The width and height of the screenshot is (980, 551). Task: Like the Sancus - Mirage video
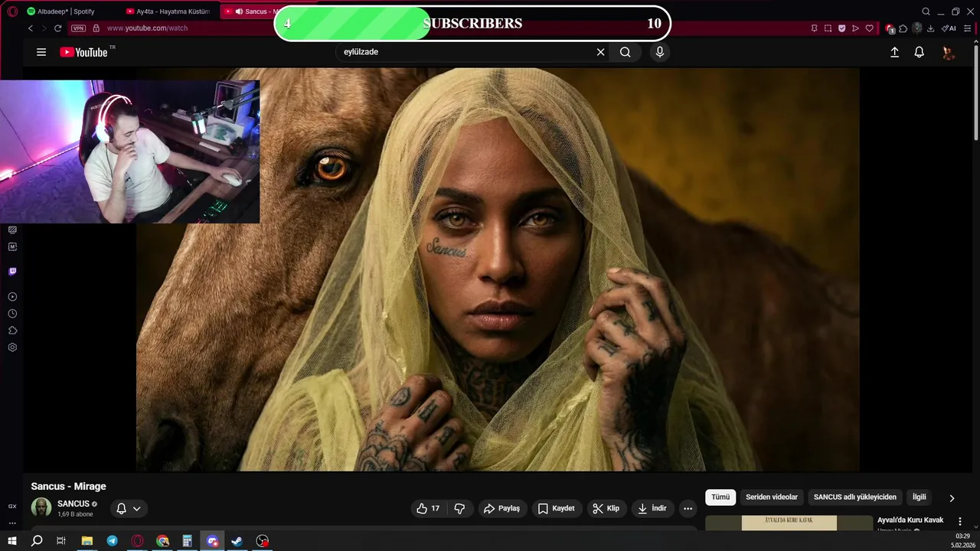pyautogui.click(x=428, y=508)
